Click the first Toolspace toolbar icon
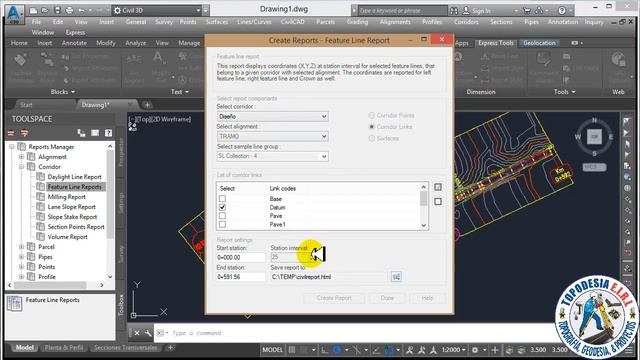The width and height of the screenshot is (640, 360). (x=11, y=133)
